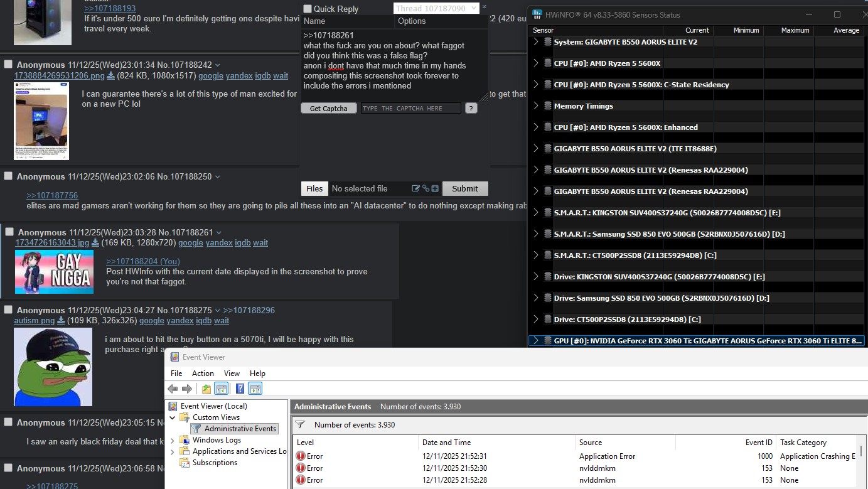The height and width of the screenshot is (489, 868).
Task: Tick the Quick Reply checkbox
Action: click(x=308, y=9)
